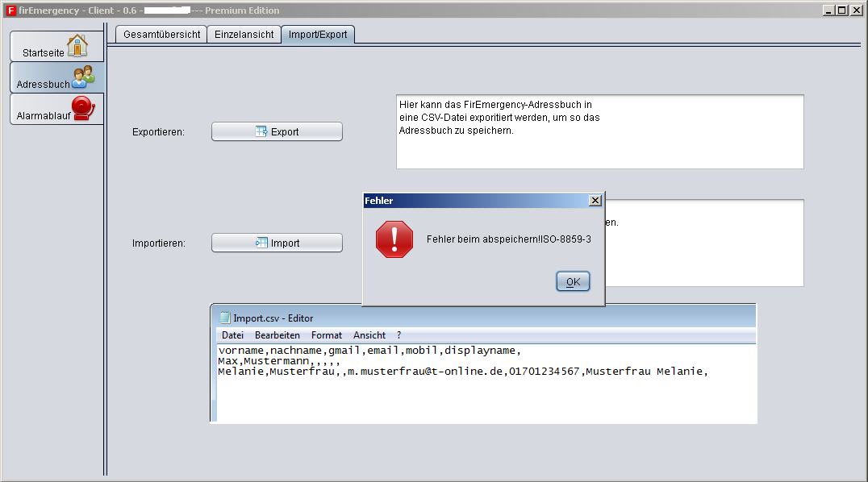Open Startseite via the house icon
Screen dimensions: 868x482
(x=77, y=45)
